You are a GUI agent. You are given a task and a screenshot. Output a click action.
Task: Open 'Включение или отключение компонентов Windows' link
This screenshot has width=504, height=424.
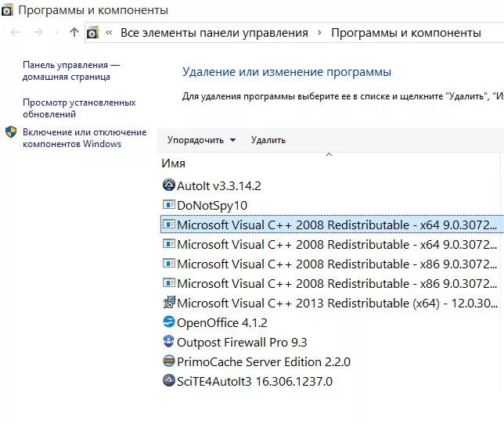pyautogui.click(x=85, y=138)
